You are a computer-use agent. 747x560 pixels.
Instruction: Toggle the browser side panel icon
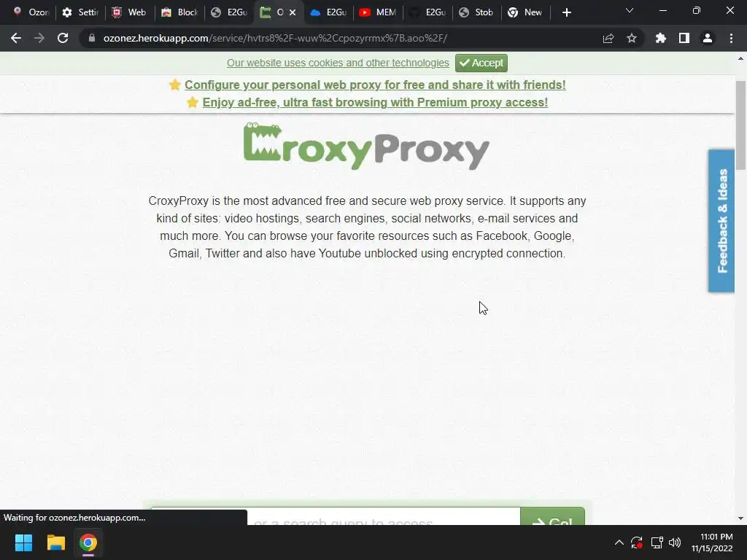[684, 38]
